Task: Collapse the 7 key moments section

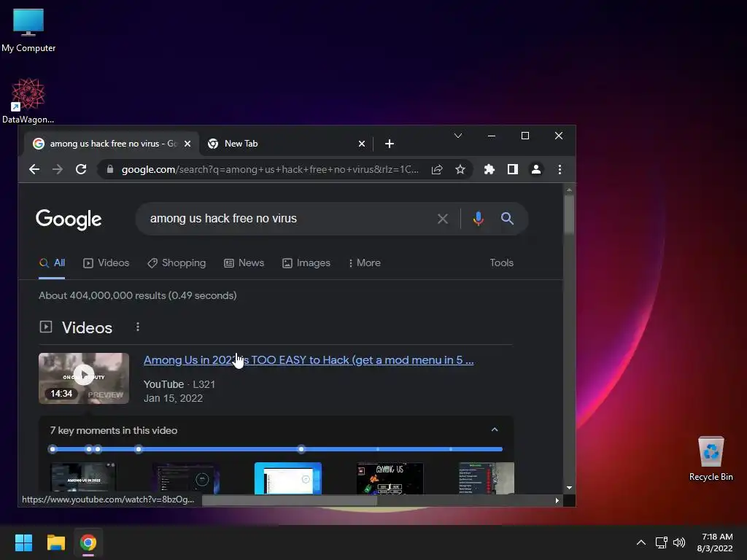Action: [x=495, y=429]
